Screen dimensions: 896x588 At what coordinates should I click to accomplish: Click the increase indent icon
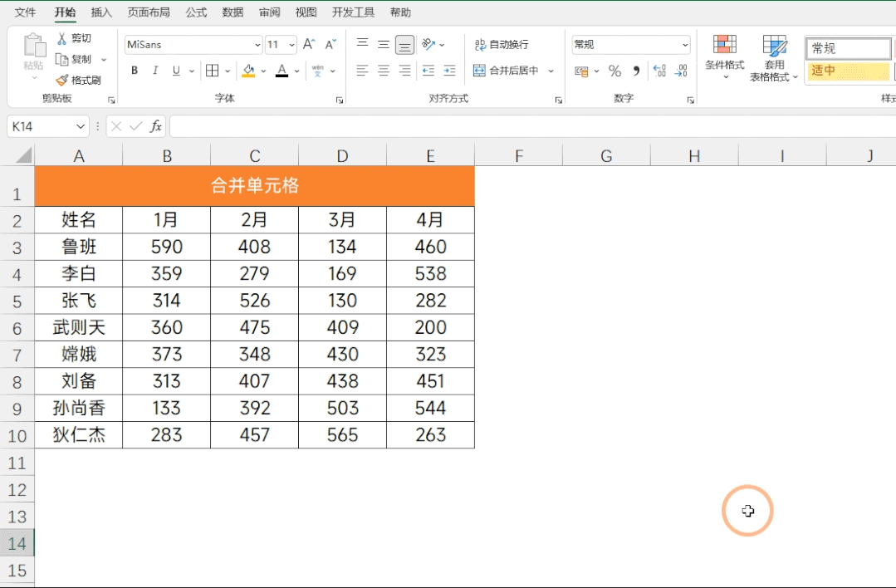[450, 71]
